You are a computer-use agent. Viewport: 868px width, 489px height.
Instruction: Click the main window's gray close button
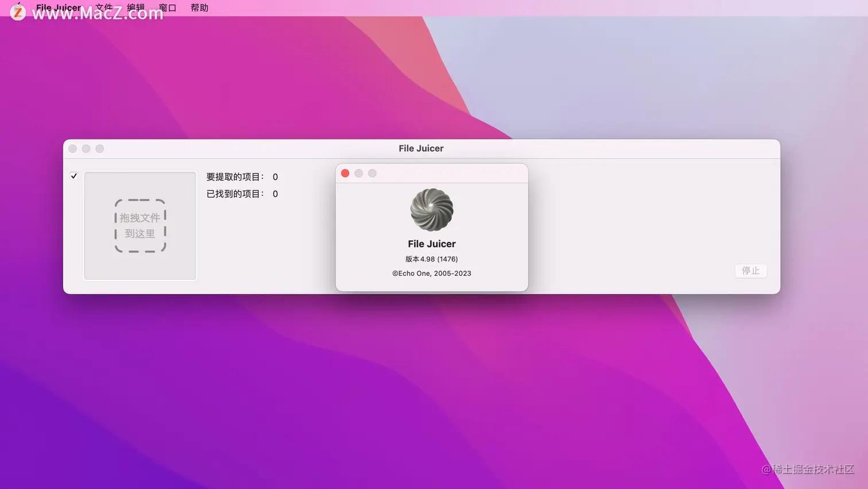72,149
